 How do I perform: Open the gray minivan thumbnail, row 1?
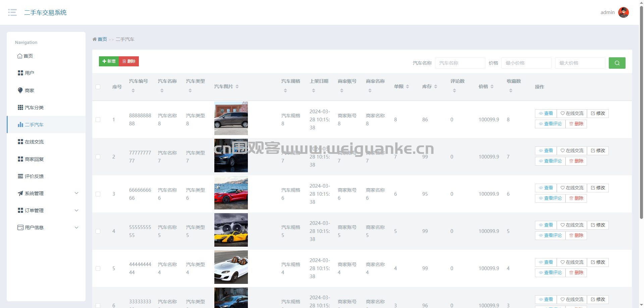pos(231,118)
